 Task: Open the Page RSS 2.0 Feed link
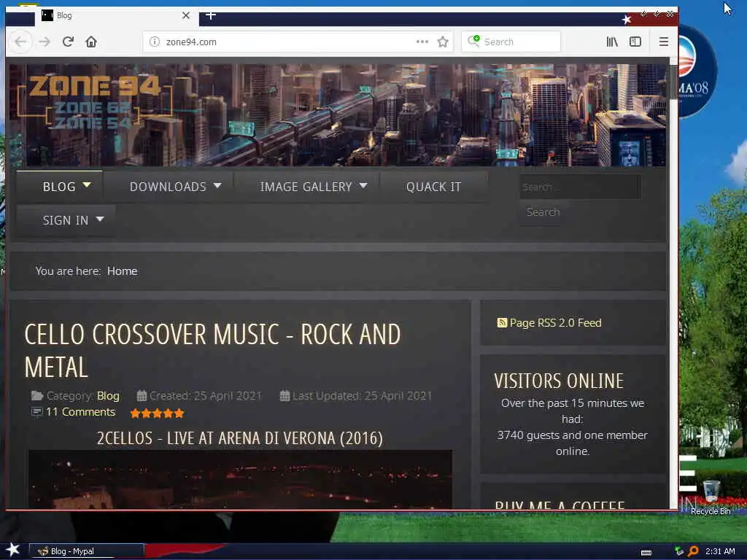[555, 323]
